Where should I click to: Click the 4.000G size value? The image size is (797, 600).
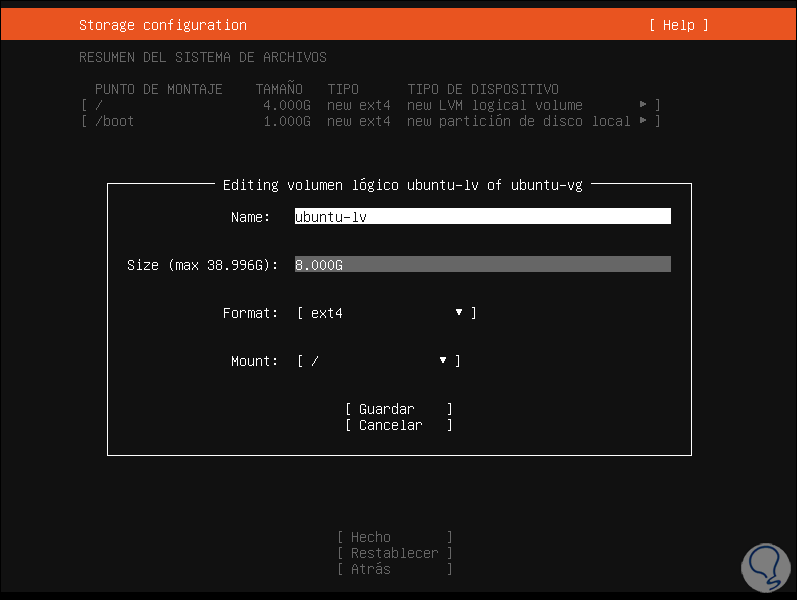coord(287,105)
